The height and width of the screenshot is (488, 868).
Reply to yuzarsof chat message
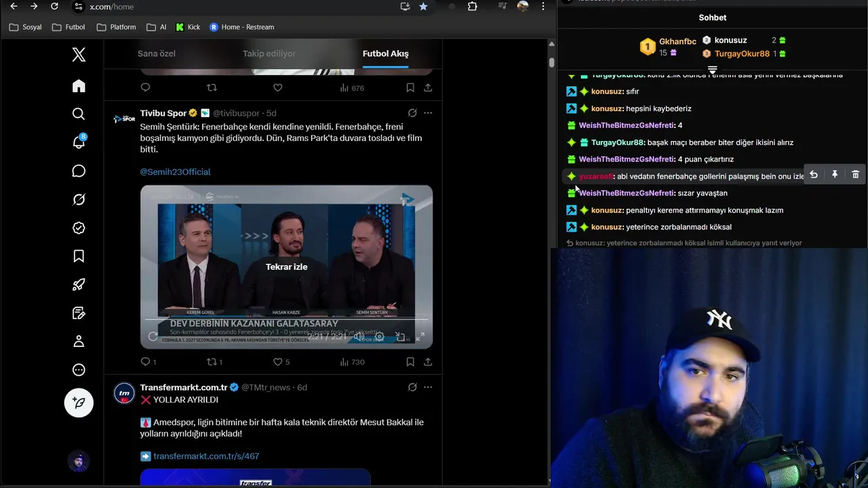pyautogui.click(x=814, y=175)
